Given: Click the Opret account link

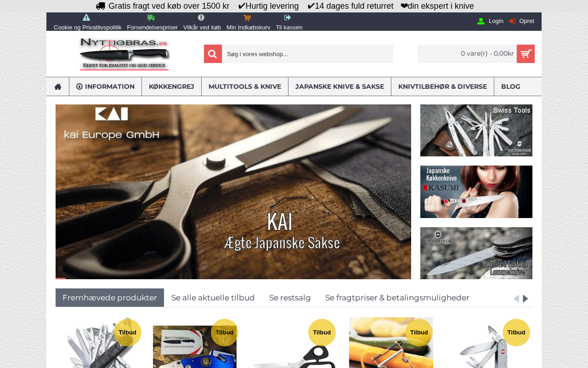Looking at the screenshot, I should coord(527,21).
